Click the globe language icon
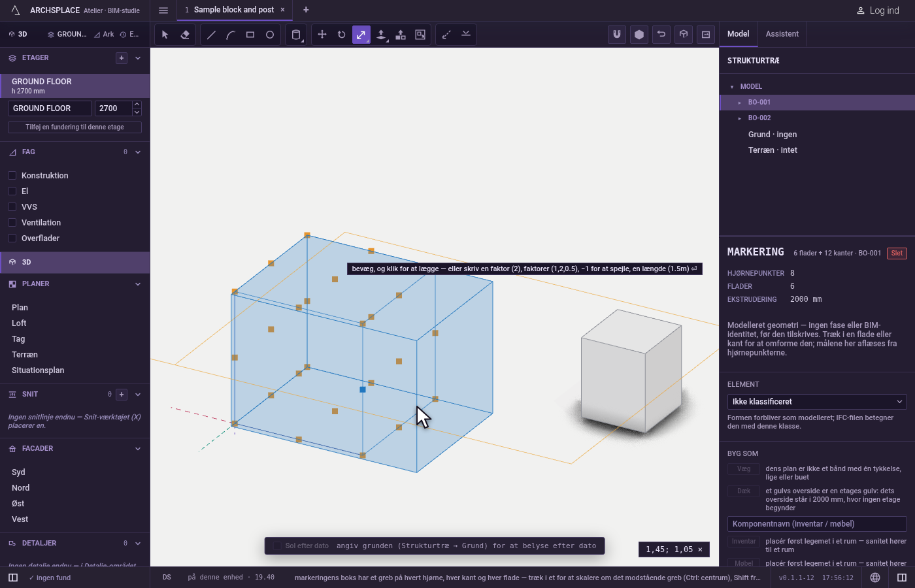The image size is (915, 588). (875, 578)
